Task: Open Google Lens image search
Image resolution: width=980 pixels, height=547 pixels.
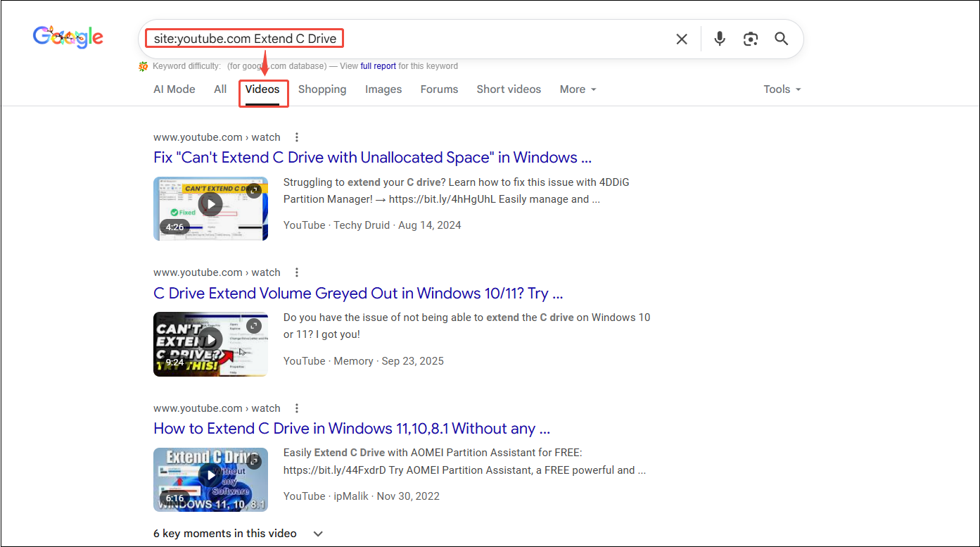Action: tap(750, 39)
